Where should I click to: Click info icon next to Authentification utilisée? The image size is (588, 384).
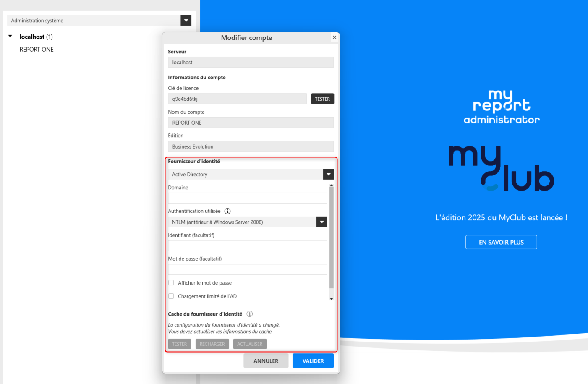(227, 211)
